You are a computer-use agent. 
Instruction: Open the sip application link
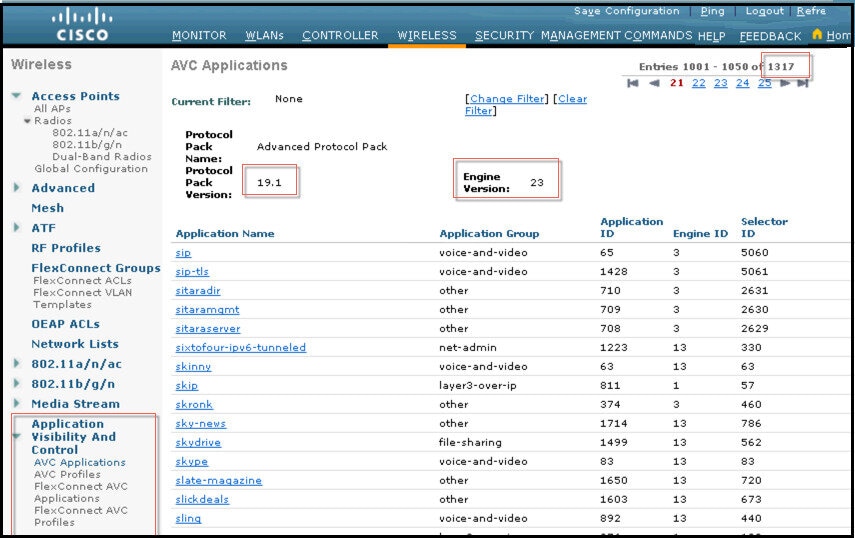[183, 252]
